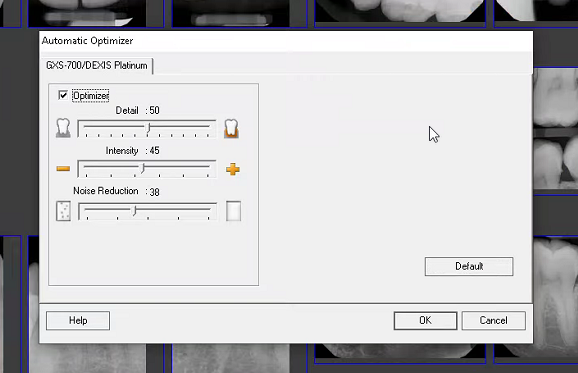Dismiss dialog with the Cancel button

pos(493,320)
